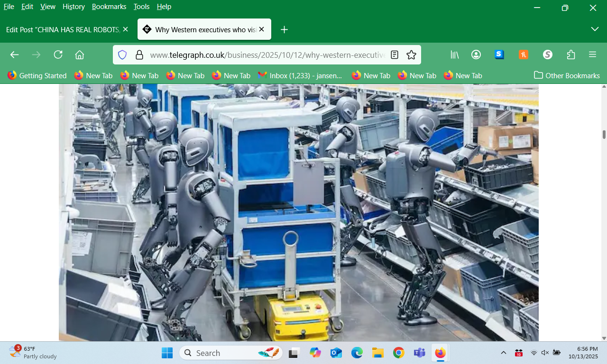
Task: Show site security padlock information
Action: point(139,55)
